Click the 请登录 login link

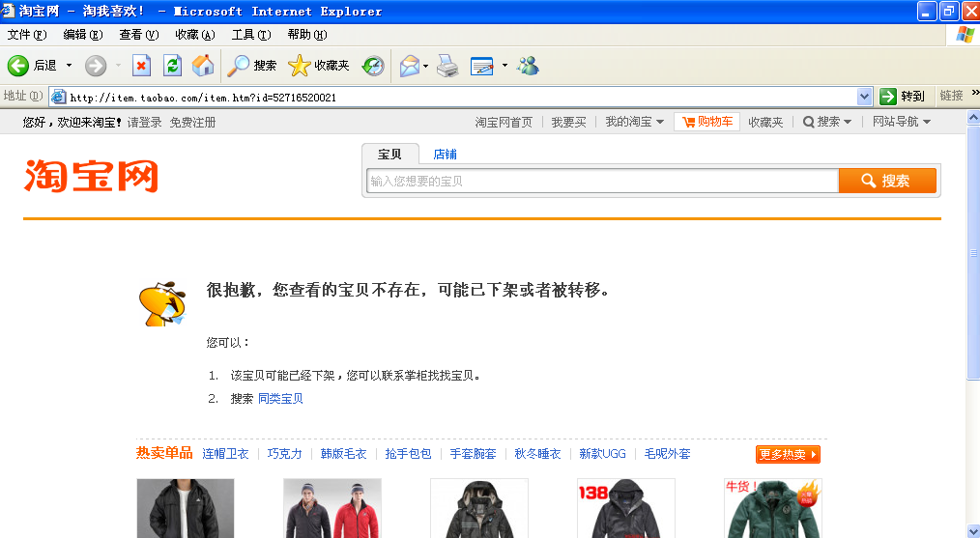click(x=144, y=123)
